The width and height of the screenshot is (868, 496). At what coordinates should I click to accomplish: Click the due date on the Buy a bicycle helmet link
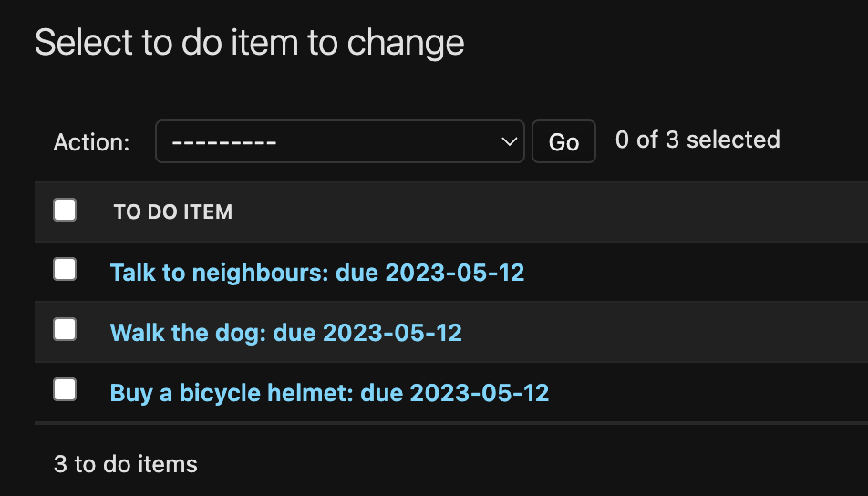479,393
